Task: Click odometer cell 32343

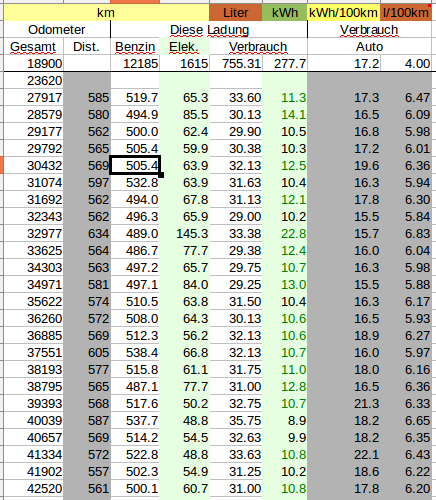Action: (33, 217)
